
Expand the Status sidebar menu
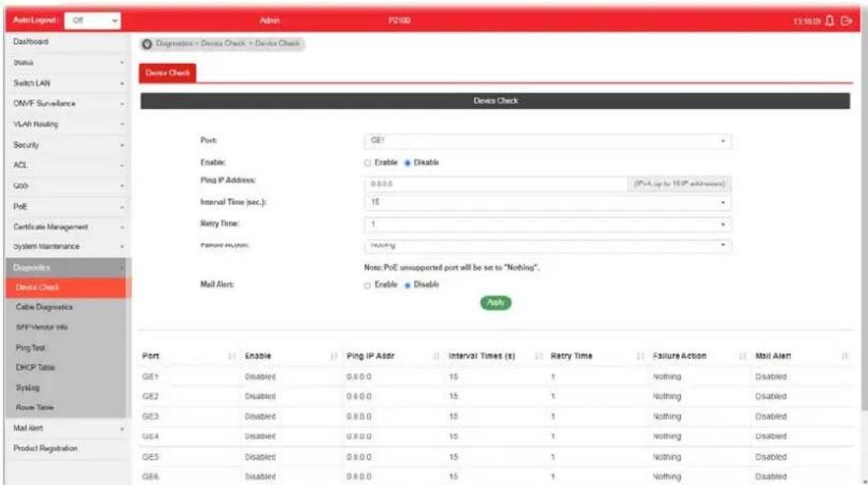pos(68,63)
